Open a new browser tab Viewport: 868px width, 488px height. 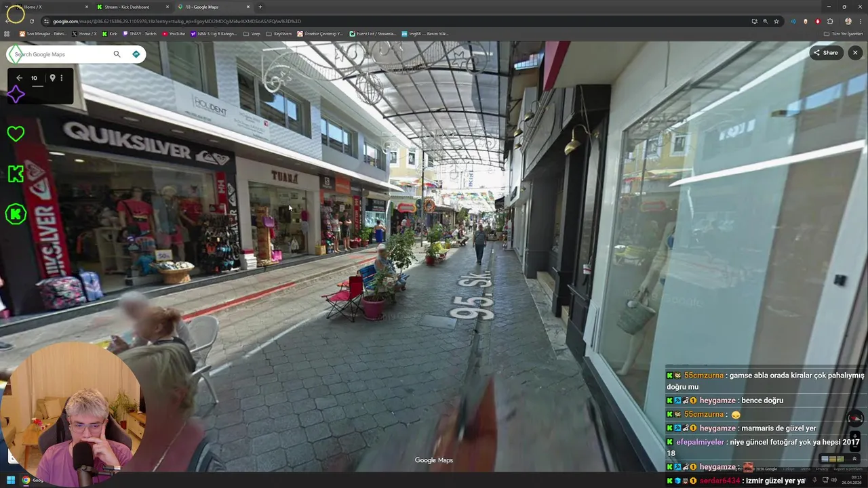(x=260, y=7)
